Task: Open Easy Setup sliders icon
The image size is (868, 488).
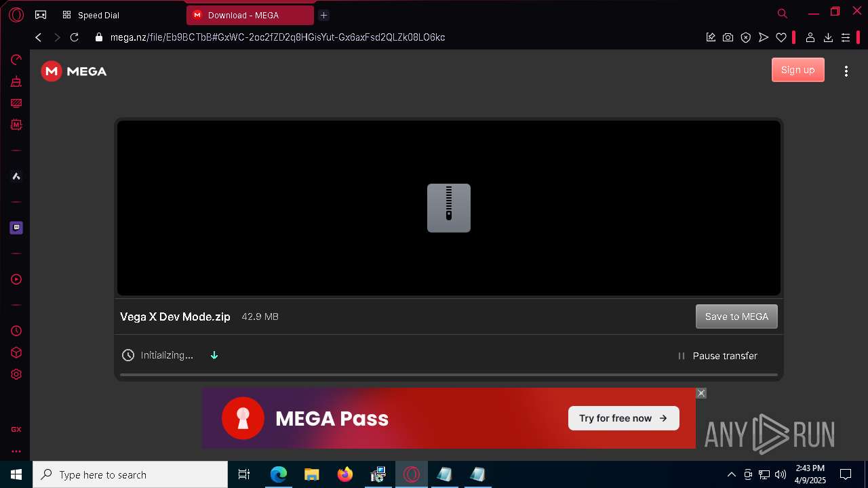Action: 846,37
